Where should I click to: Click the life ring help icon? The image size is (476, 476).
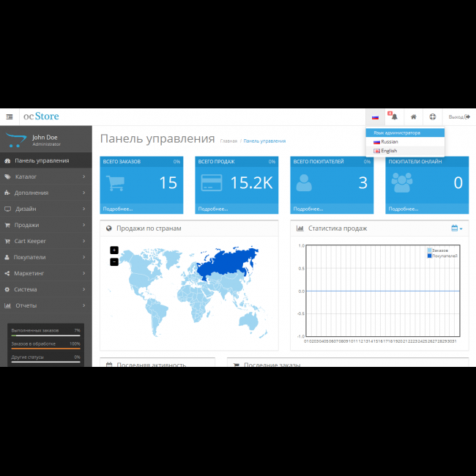(x=433, y=116)
